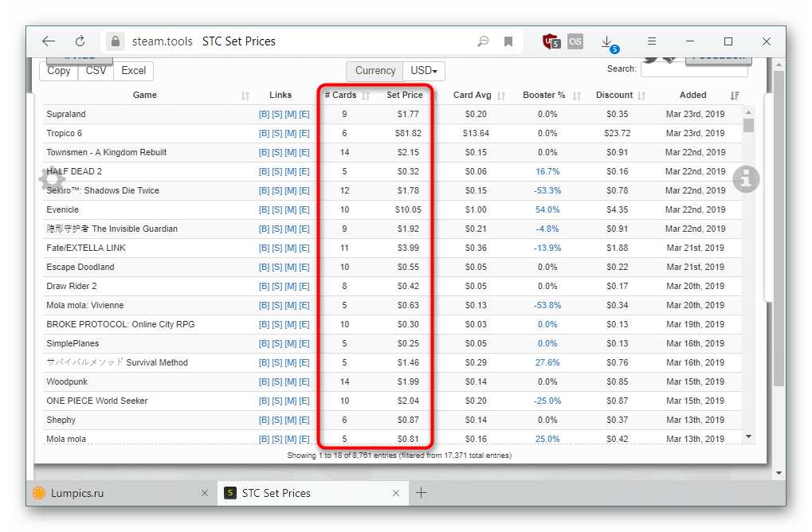Click the -53.3% Sekiro booster value
The width and height of the screenshot is (812, 532).
[x=547, y=191]
